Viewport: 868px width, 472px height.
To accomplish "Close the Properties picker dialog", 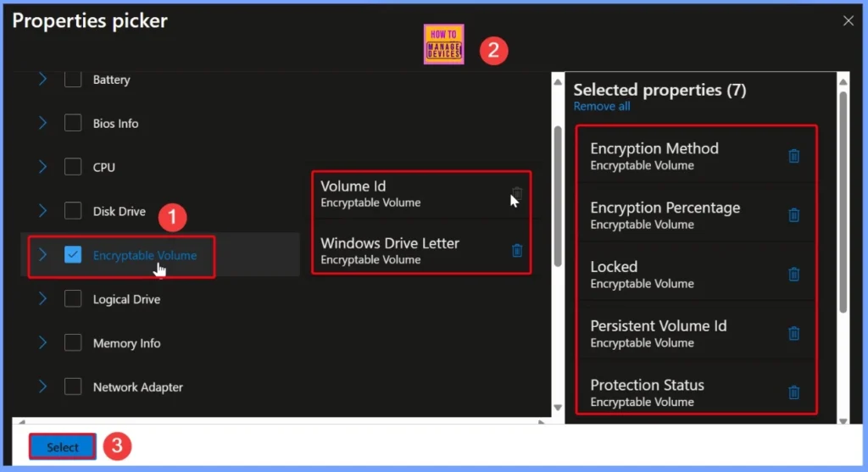I will click(x=848, y=21).
